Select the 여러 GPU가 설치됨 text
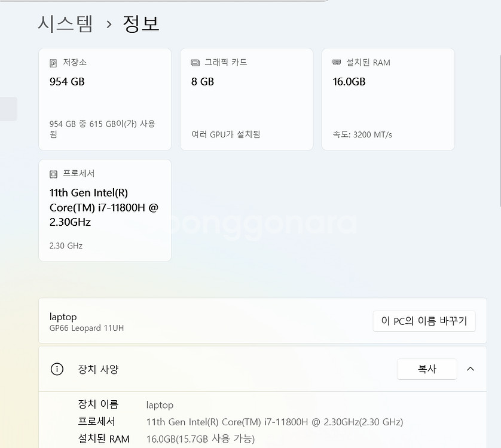The width and height of the screenshot is (501, 448). pos(225,134)
